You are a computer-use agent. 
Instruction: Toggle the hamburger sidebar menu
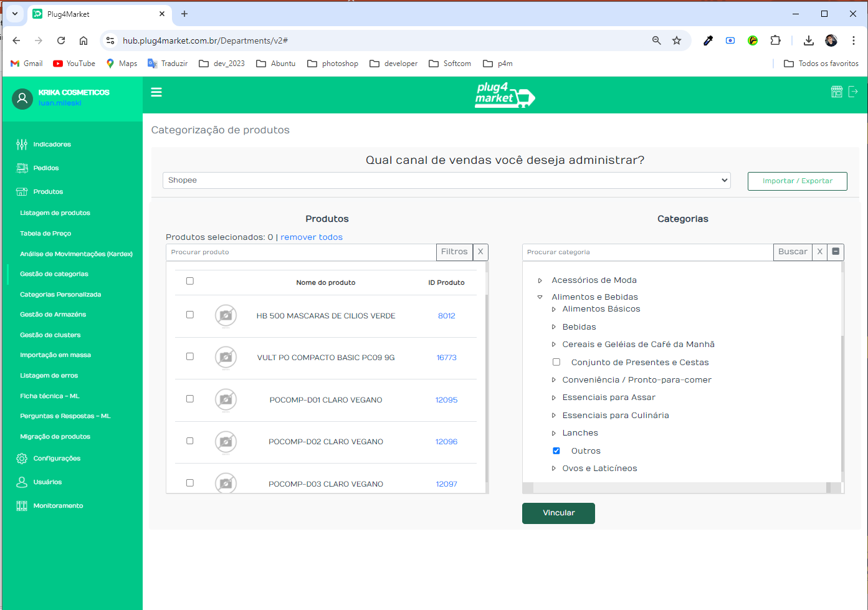(156, 92)
